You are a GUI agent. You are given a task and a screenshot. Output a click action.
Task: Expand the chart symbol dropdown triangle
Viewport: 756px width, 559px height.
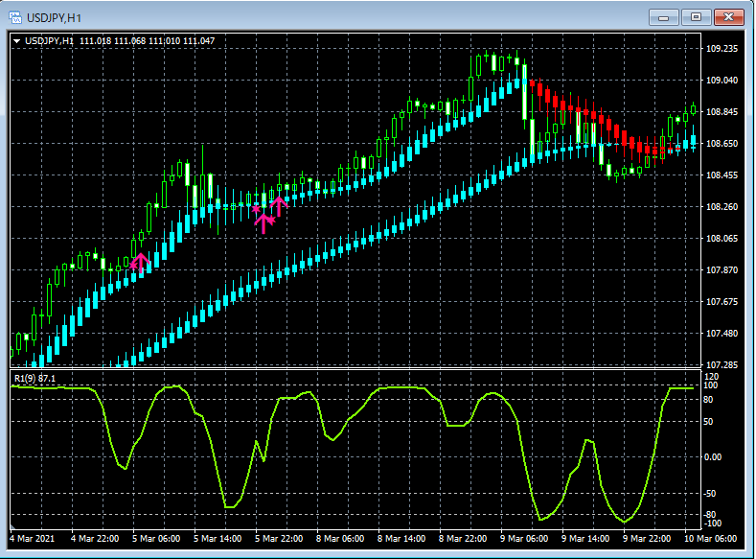(17, 41)
